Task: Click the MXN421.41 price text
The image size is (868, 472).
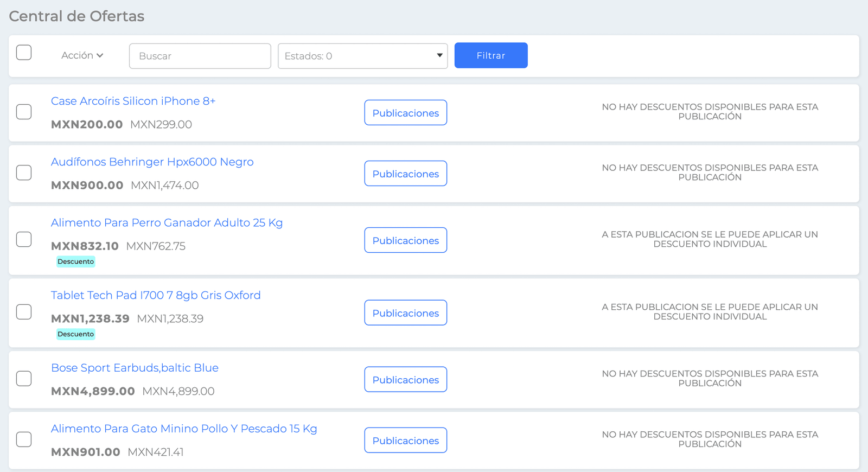Action: tap(156, 452)
